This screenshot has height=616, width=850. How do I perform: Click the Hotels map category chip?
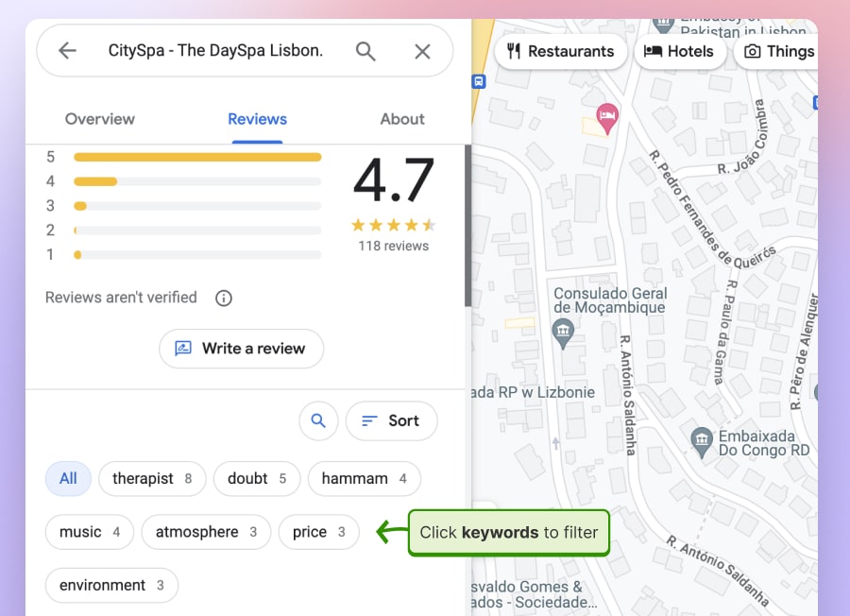point(680,52)
